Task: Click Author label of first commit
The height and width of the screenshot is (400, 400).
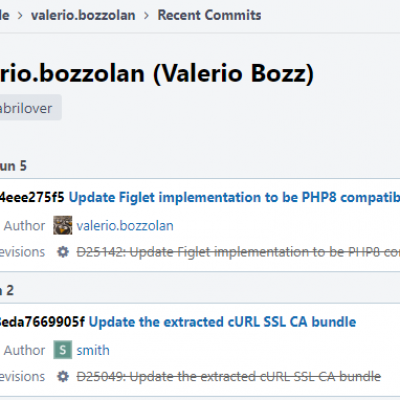Action: pos(24,226)
